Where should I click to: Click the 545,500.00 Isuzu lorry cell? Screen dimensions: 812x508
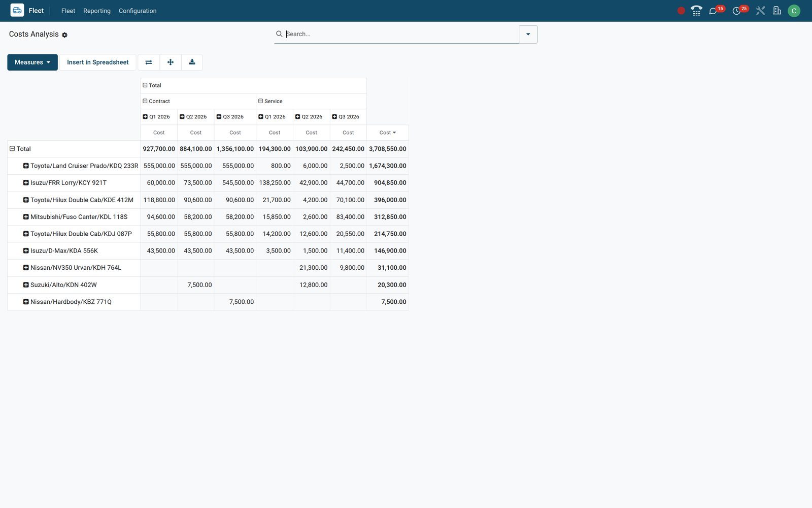coord(235,183)
